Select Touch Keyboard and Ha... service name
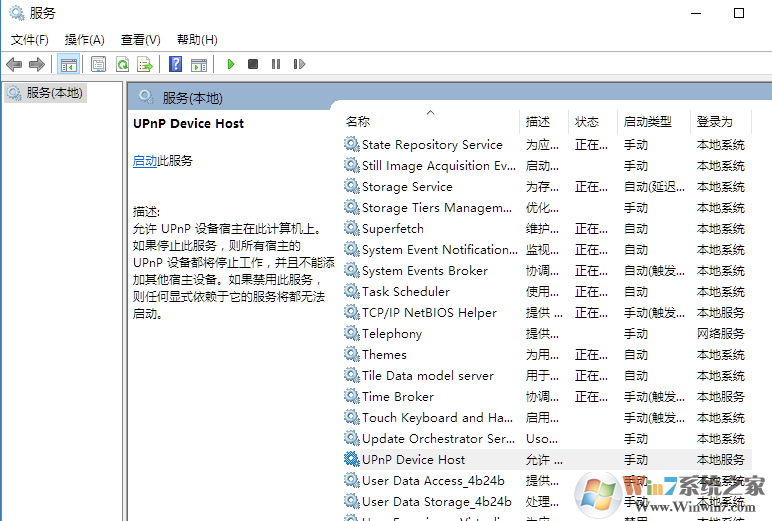Image resolution: width=772 pixels, height=521 pixels. point(437,418)
